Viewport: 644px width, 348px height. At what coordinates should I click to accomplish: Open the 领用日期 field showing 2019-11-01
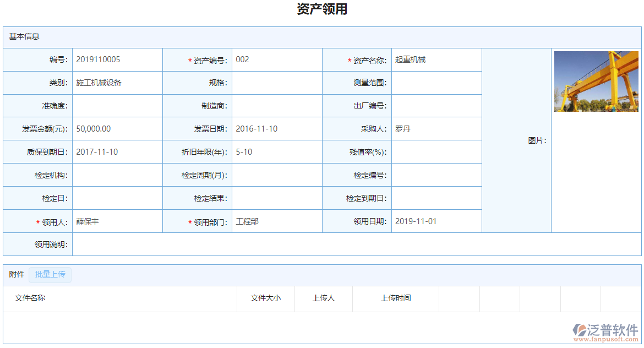(x=436, y=221)
